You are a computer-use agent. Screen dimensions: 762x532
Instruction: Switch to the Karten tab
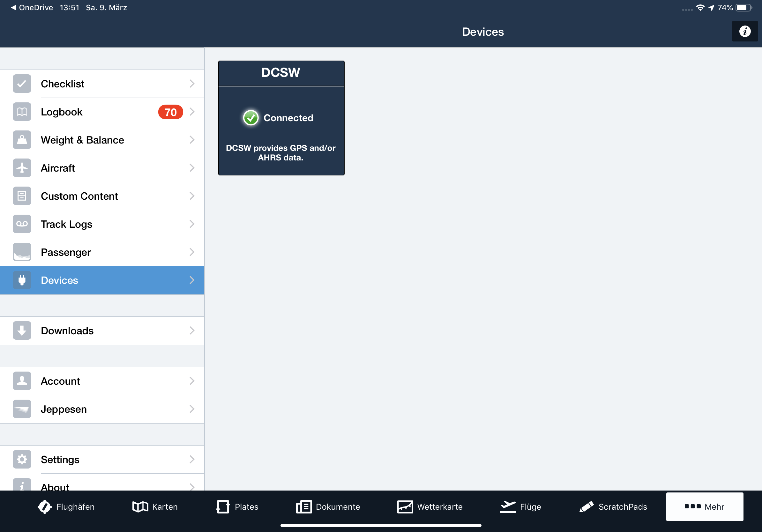(155, 506)
